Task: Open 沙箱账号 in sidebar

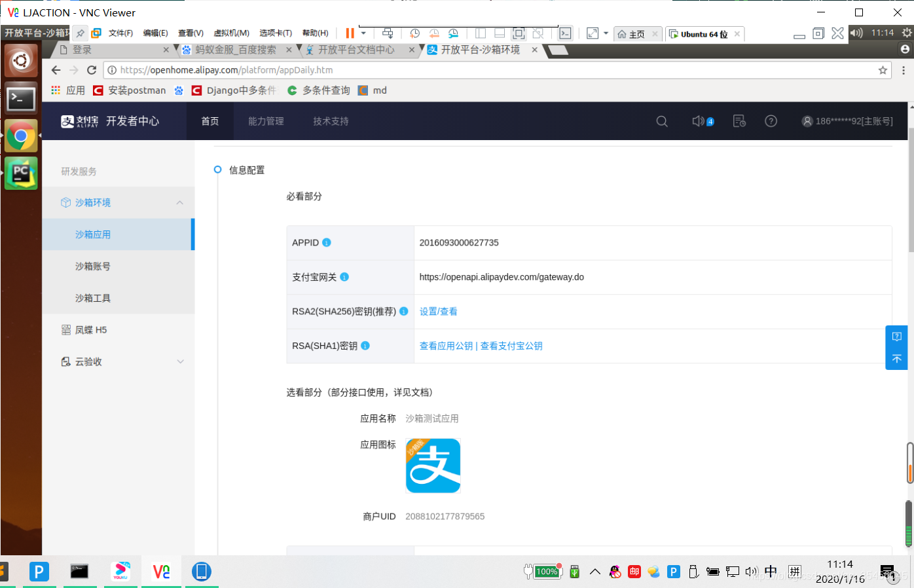Action: (x=93, y=266)
